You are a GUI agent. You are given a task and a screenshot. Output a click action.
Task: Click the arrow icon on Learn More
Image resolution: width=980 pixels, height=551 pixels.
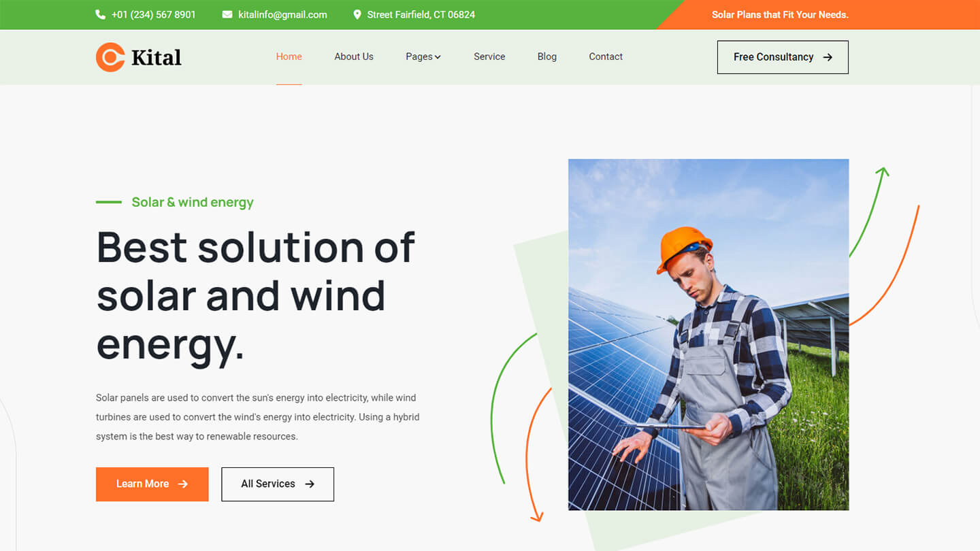coord(182,484)
